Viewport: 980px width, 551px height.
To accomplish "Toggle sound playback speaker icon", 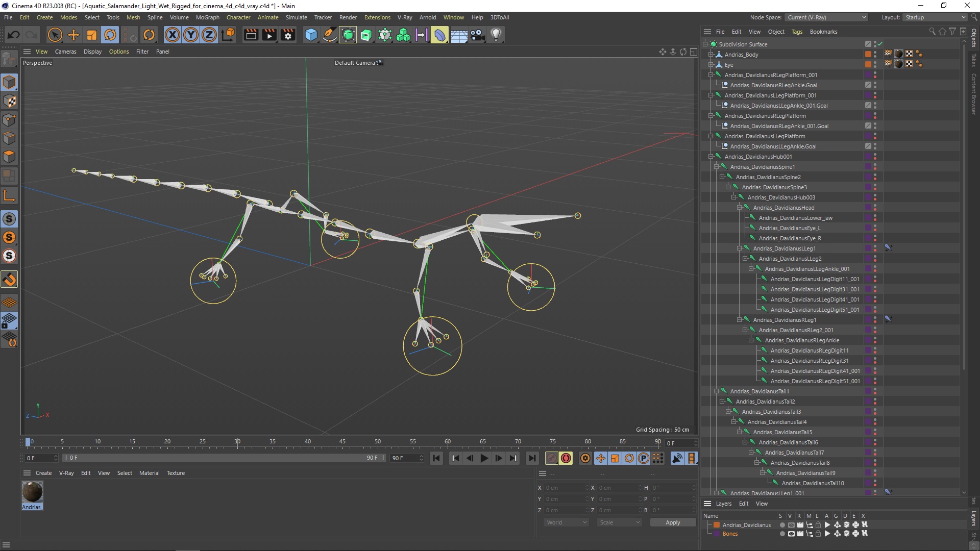I will (677, 458).
